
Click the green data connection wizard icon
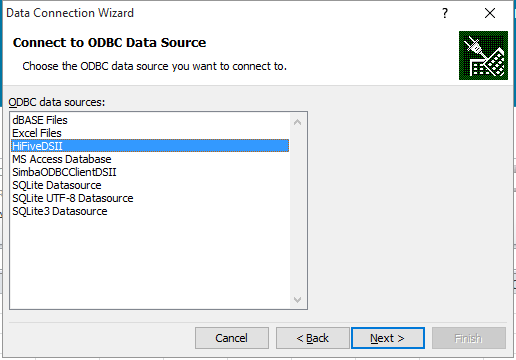click(x=483, y=55)
